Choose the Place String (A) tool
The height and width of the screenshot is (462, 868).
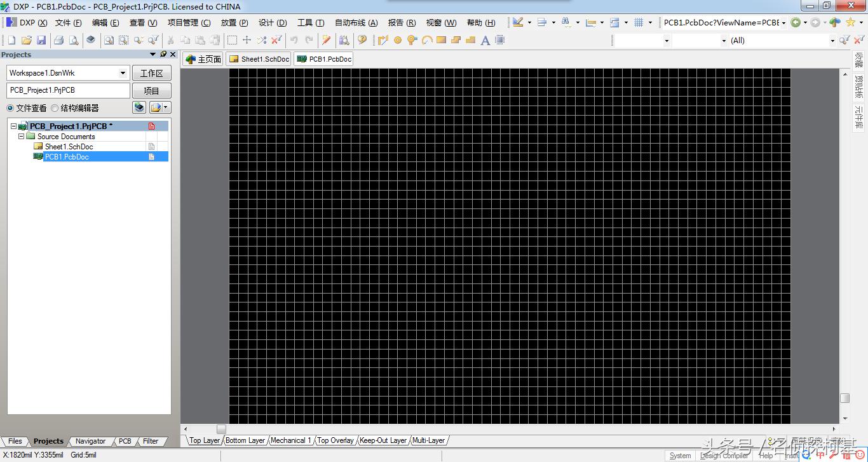click(x=485, y=40)
